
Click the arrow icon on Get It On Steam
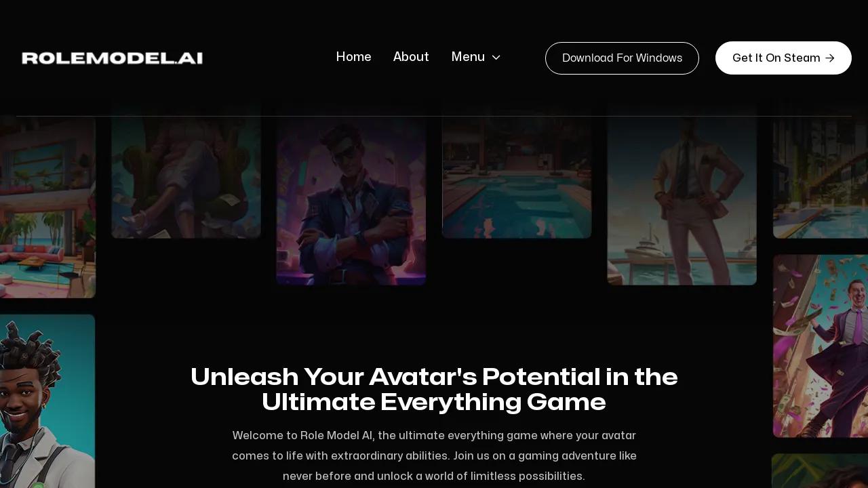pos(829,58)
